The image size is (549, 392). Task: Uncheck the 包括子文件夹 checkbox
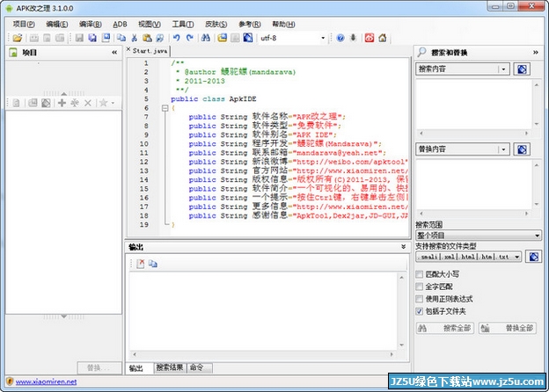click(419, 311)
